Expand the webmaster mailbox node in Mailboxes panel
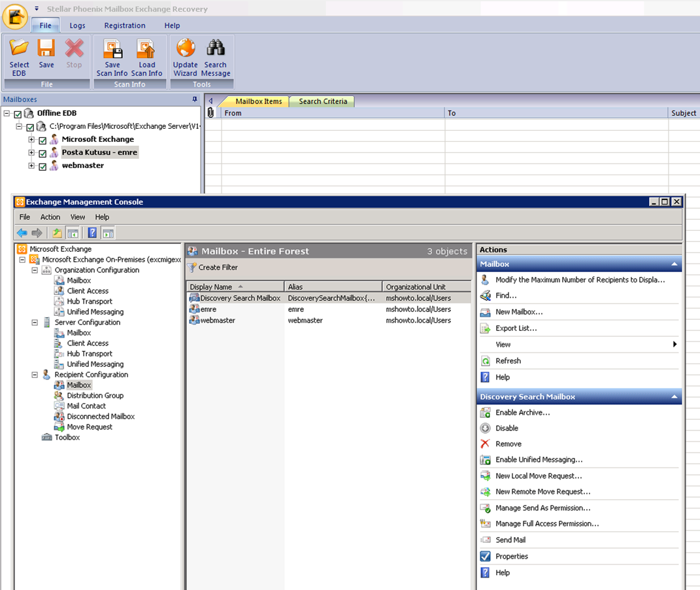This screenshot has width=700, height=590. 31,165
